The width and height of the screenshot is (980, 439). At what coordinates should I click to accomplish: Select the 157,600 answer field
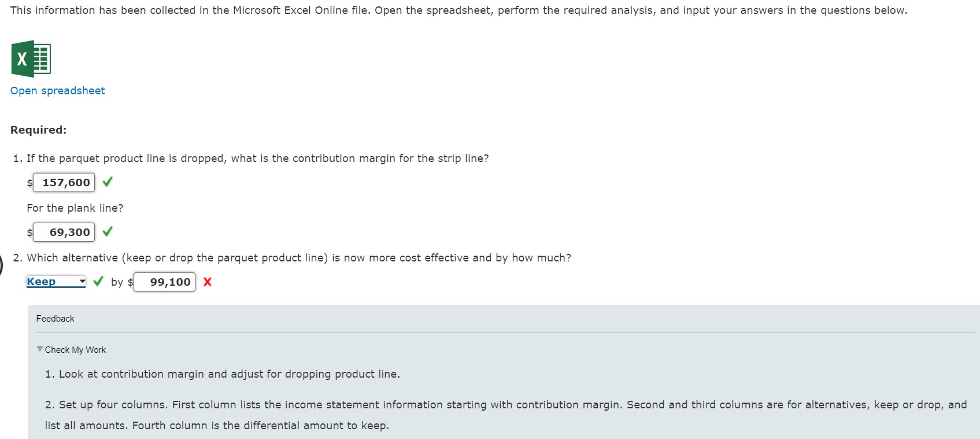[x=64, y=182]
